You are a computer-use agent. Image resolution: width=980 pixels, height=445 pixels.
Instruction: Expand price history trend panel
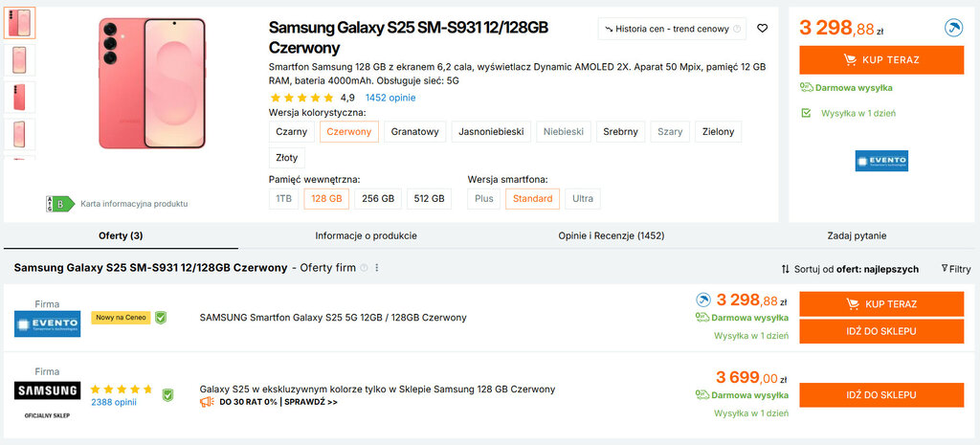(x=673, y=29)
